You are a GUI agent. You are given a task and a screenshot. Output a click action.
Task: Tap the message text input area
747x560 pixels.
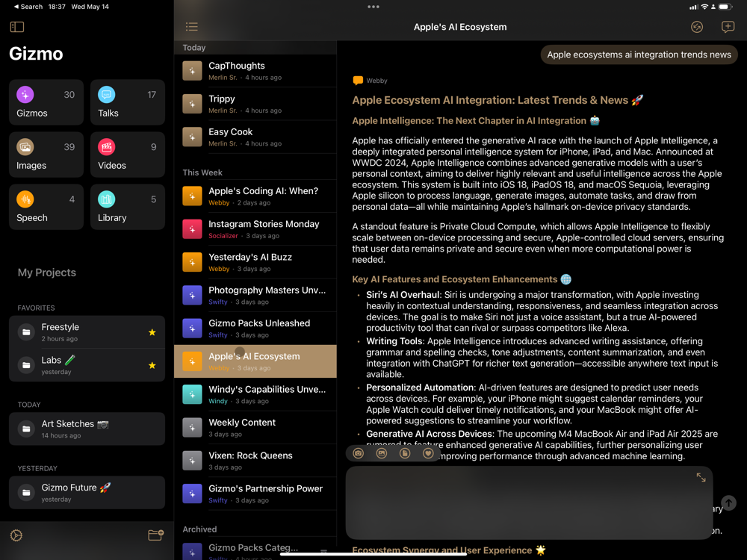tap(529, 503)
